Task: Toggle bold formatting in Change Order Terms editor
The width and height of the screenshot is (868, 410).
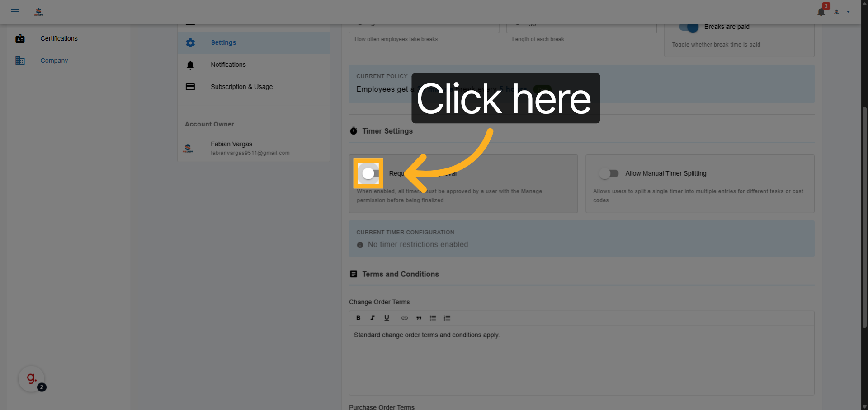Action: [358, 318]
